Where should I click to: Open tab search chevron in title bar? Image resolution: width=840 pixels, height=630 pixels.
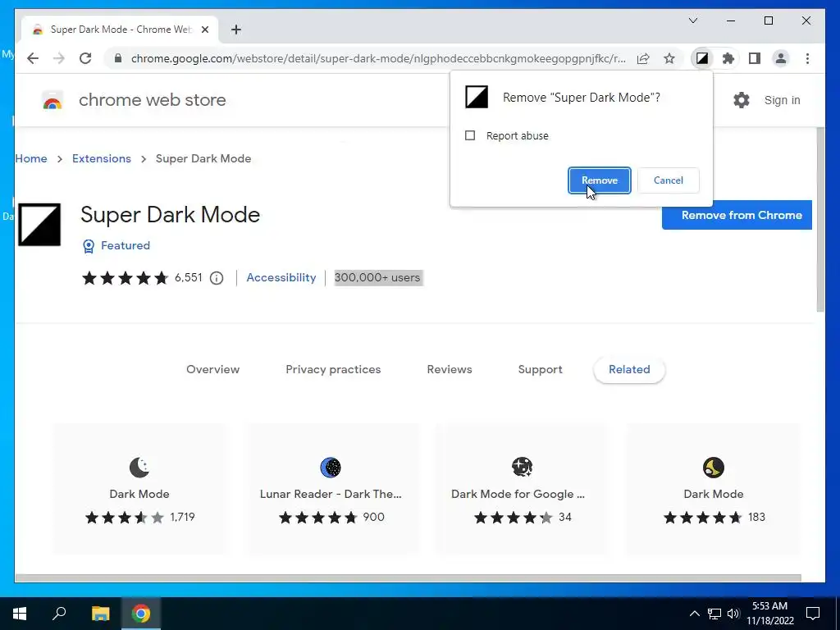(x=693, y=21)
